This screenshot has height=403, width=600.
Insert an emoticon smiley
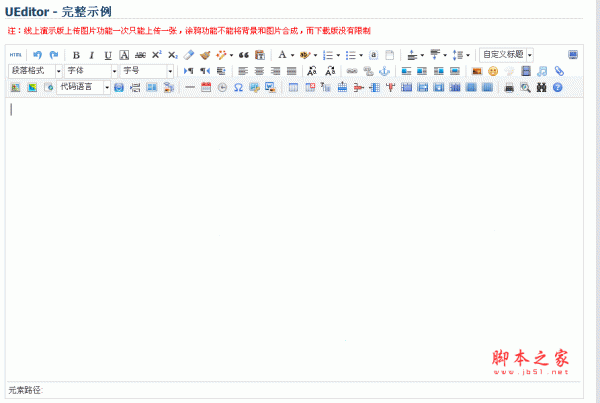tap(493, 71)
